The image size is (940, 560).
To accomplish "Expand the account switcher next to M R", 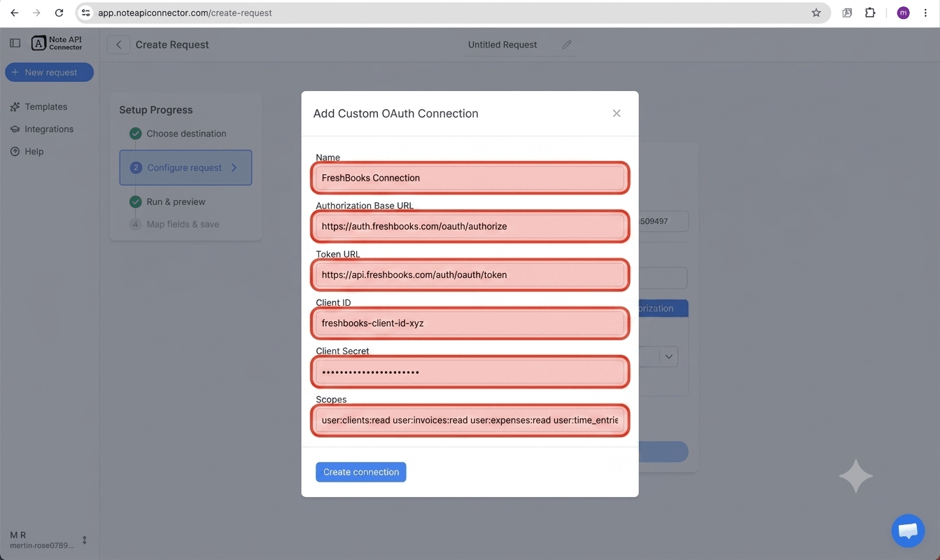I will tap(85, 540).
